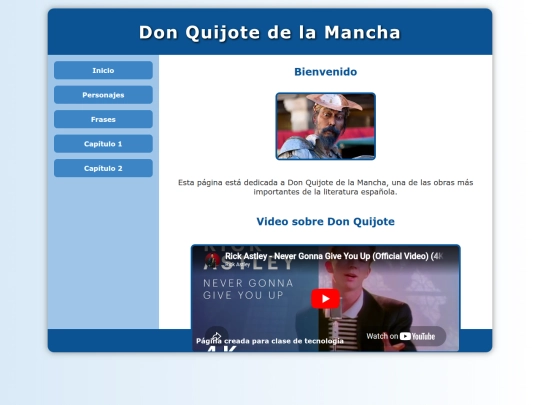Click the footer text Página creada para clase

tap(270, 341)
